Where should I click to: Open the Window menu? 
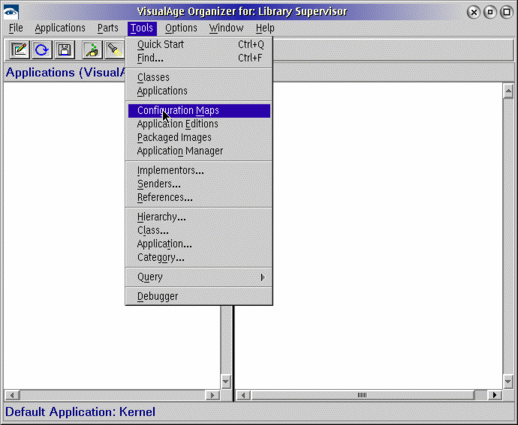coord(226,28)
